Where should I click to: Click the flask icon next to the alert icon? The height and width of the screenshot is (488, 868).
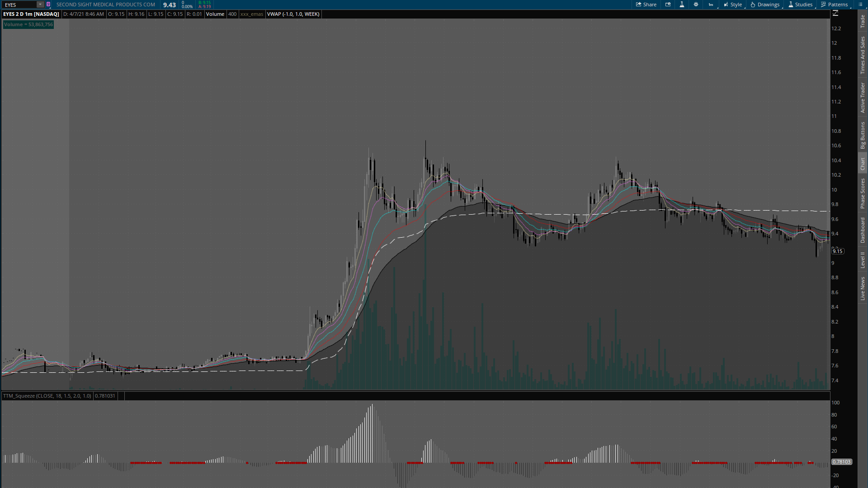click(x=682, y=5)
